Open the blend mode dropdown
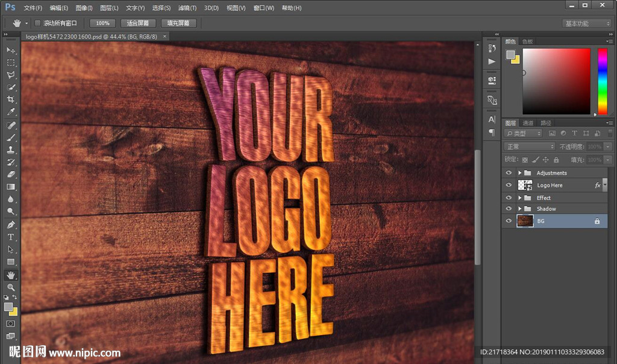Image resolution: width=617 pixels, height=364 pixels. (x=530, y=146)
